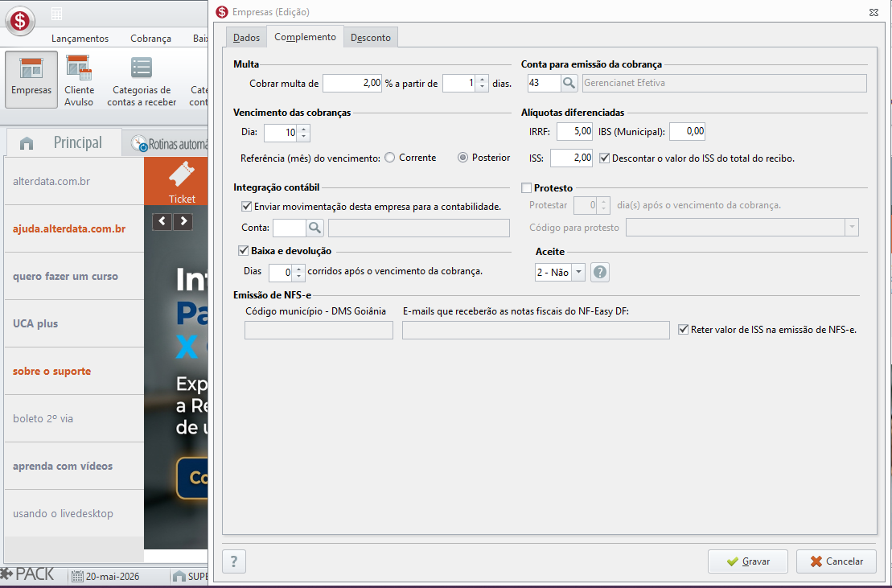The height and width of the screenshot is (588, 892).
Task: Open the Empresas ribbon icon
Action: pos(31,79)
